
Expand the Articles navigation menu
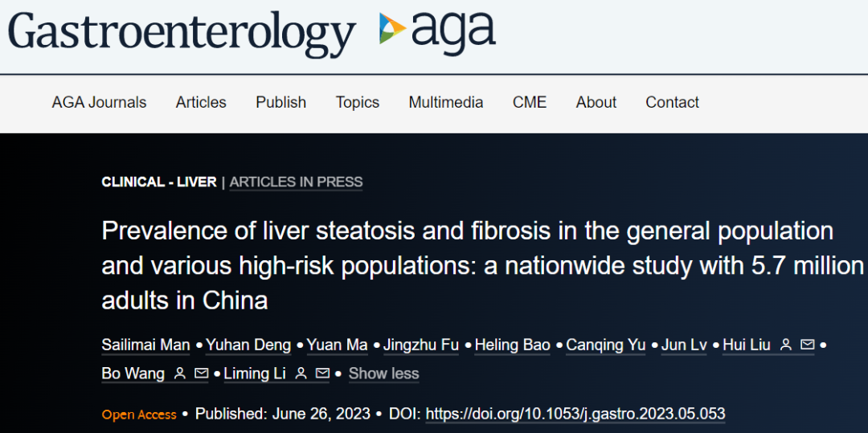click(201, 103)
